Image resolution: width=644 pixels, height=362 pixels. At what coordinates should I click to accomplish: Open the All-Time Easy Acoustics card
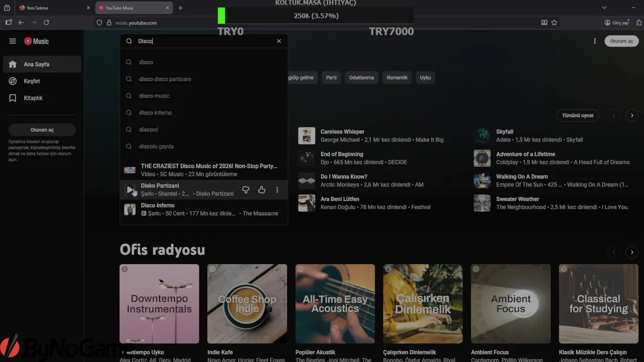335,304
